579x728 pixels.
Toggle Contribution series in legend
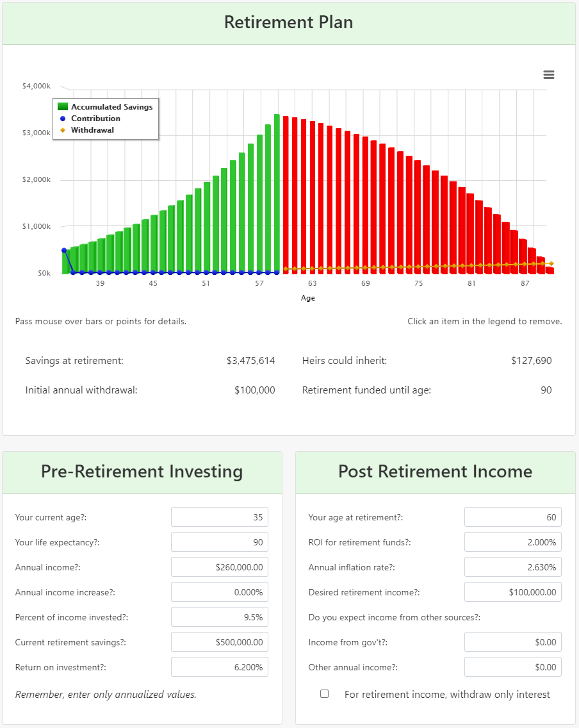point(89,119)
